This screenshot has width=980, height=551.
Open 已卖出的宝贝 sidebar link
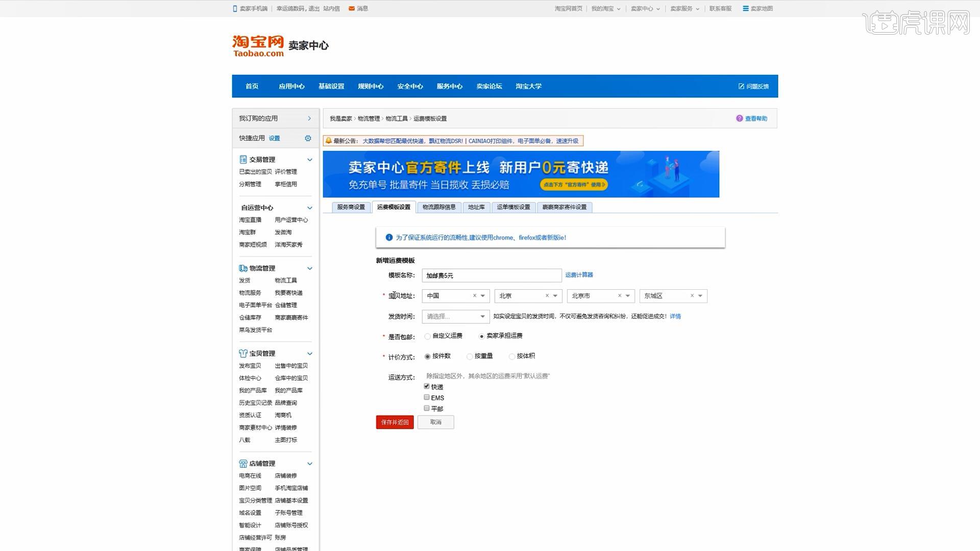point(255,172)
